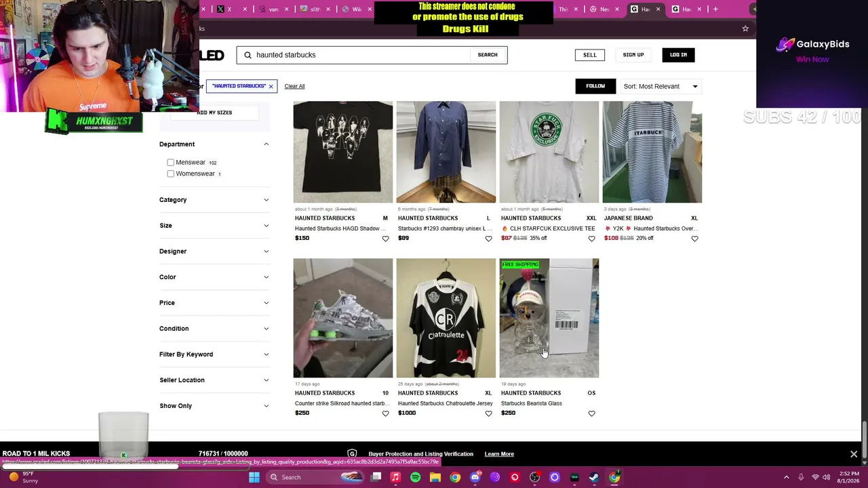This screenshot has width=868, height=488.
Task: Open Discord from the taskbar
Action: coord(475,477)
